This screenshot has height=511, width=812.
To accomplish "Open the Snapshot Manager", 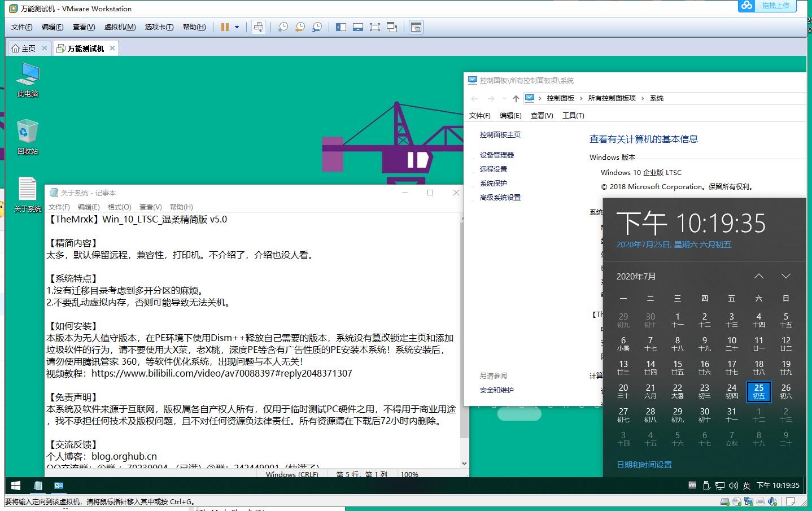I will 317,27.
